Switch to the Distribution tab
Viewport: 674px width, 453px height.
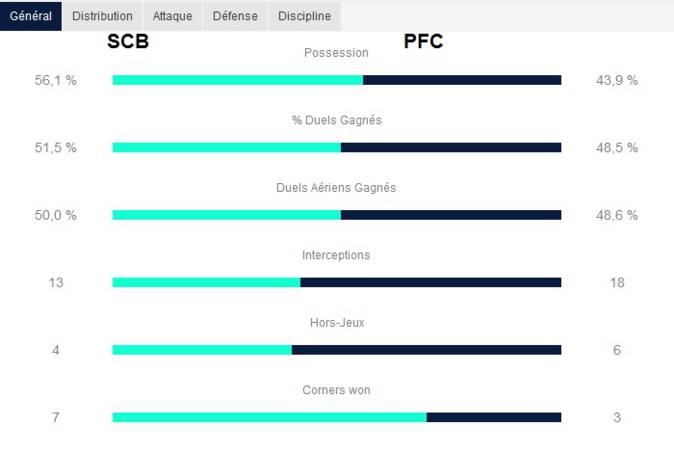[x=102, y=16]
